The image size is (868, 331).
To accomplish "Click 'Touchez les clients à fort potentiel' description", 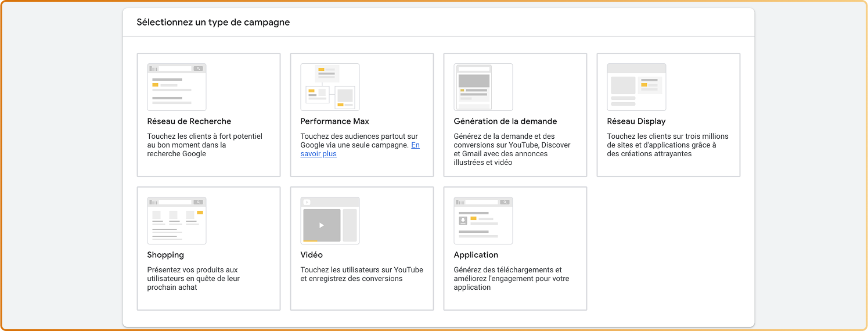I will coord(205,145).
